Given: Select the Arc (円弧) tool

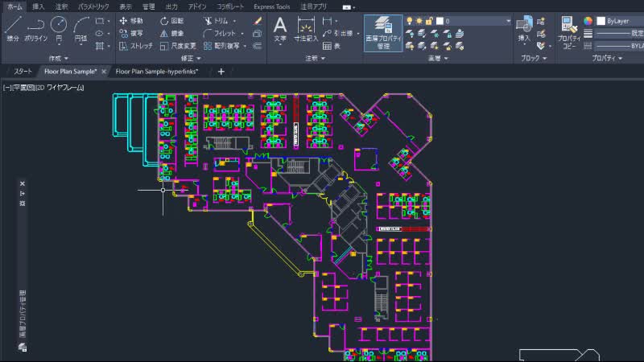Looking at the screenshot, I should [81, 29].
